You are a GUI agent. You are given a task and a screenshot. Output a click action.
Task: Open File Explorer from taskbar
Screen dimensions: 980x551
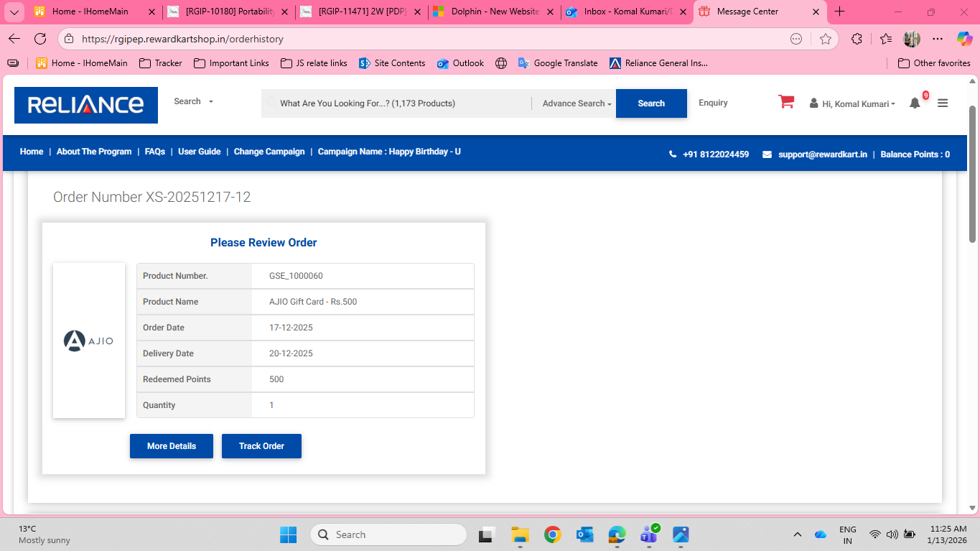pos(520,534)
